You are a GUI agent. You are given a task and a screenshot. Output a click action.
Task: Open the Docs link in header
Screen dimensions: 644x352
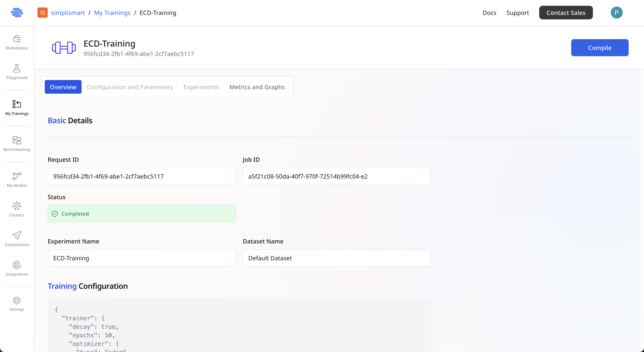tap(489, 13)
